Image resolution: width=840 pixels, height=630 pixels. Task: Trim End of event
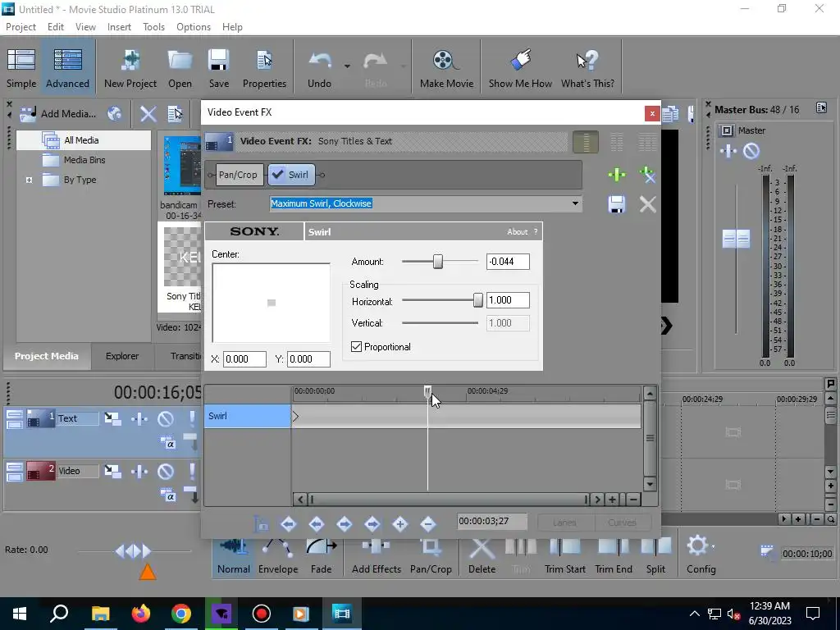pos(614,556)
